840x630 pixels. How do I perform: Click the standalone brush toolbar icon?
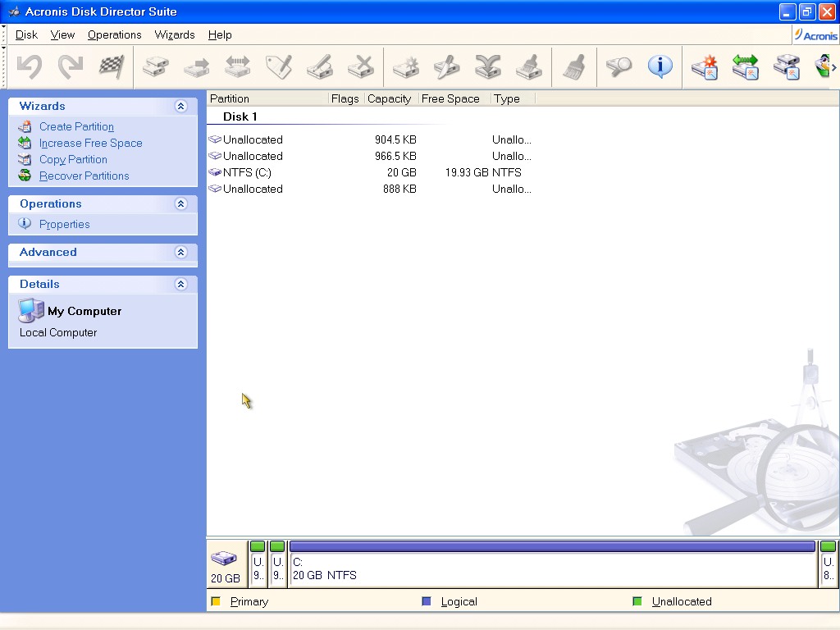point(573,67)
